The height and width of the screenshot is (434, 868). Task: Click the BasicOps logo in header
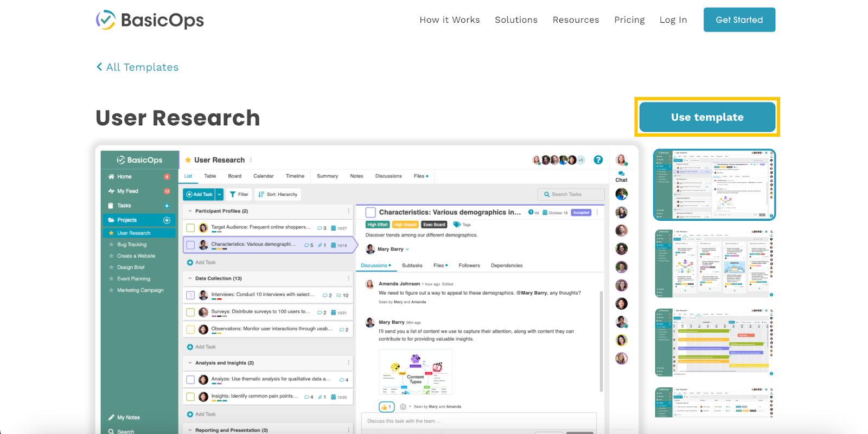pyautogui.click(x=150, y=20)
